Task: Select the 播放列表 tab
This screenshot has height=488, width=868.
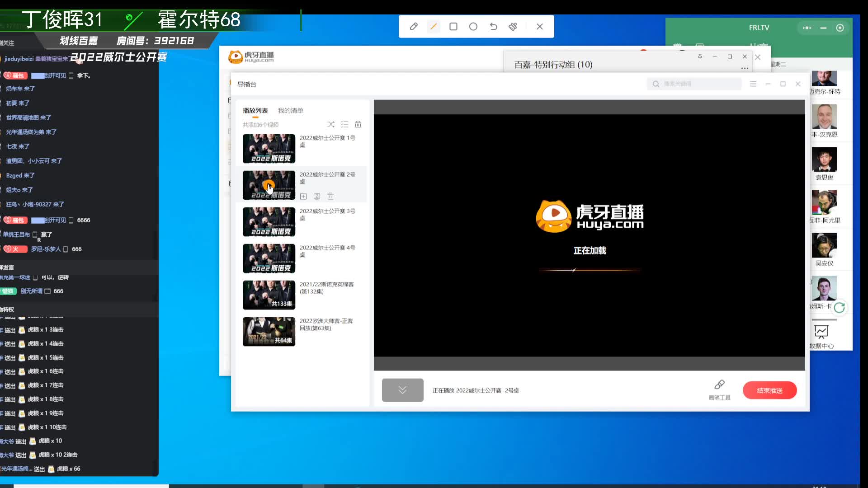Action: 255,110
